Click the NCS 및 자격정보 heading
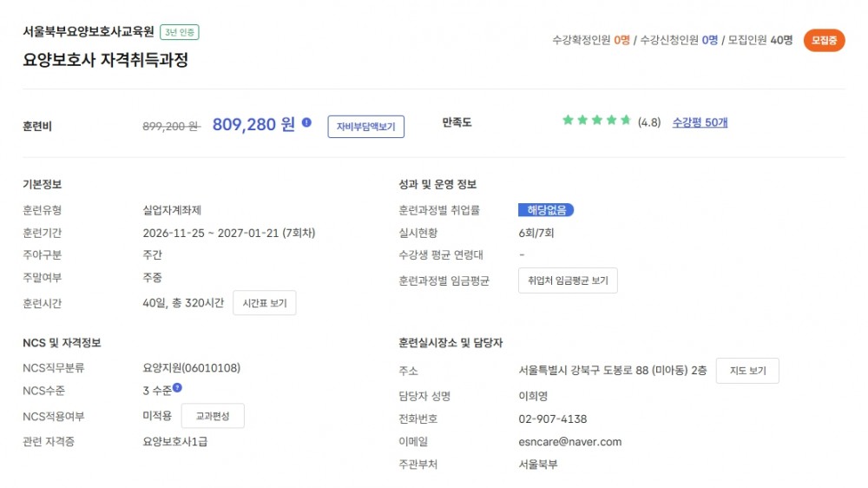Screen dimensions: 868x488 (62, 343)
